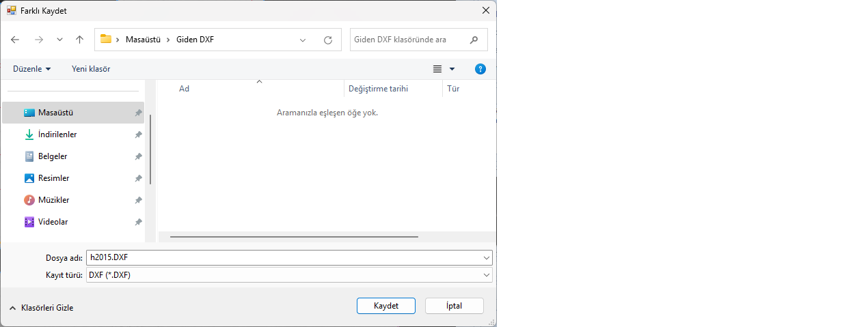868x327 pixels.
Task: Expand the address bar path history
Action: (x=303, y=40)
